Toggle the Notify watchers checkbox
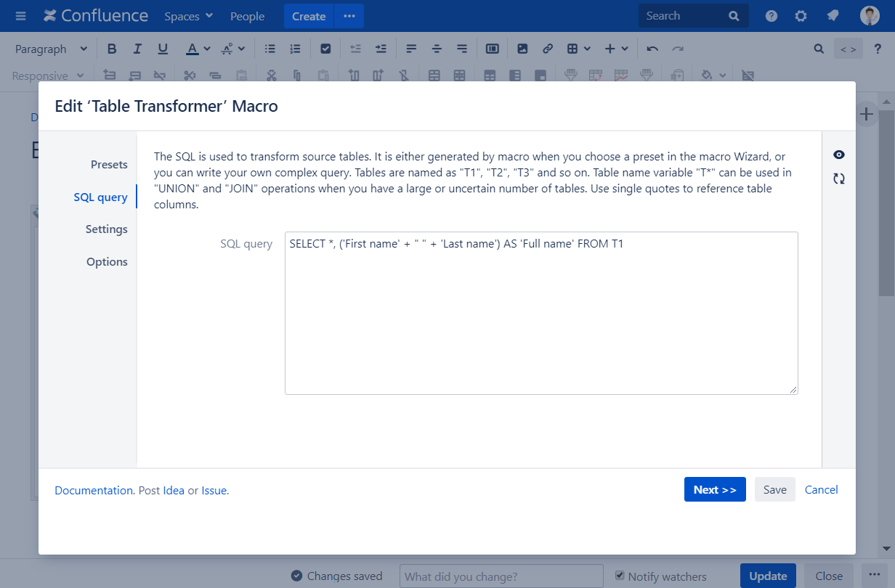Image resolution: width=895 pixels, height=588 pixels. tap(620, 576)
